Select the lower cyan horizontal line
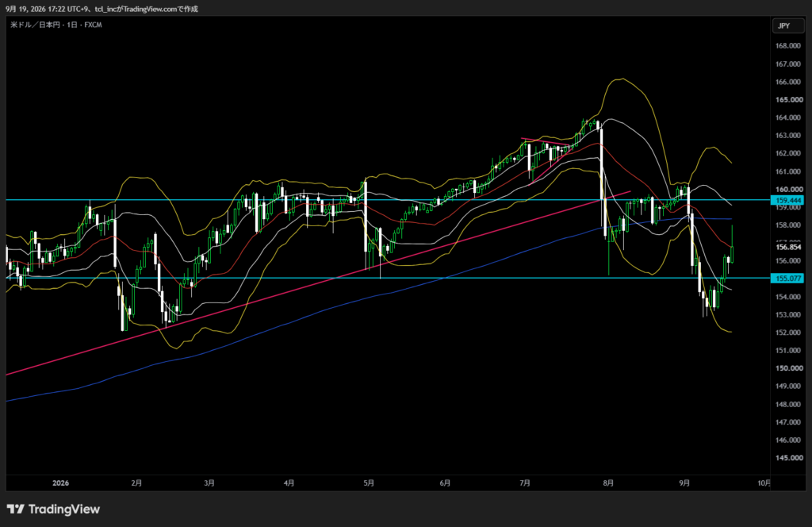This screenshot has height=527, width=812. 389,279
